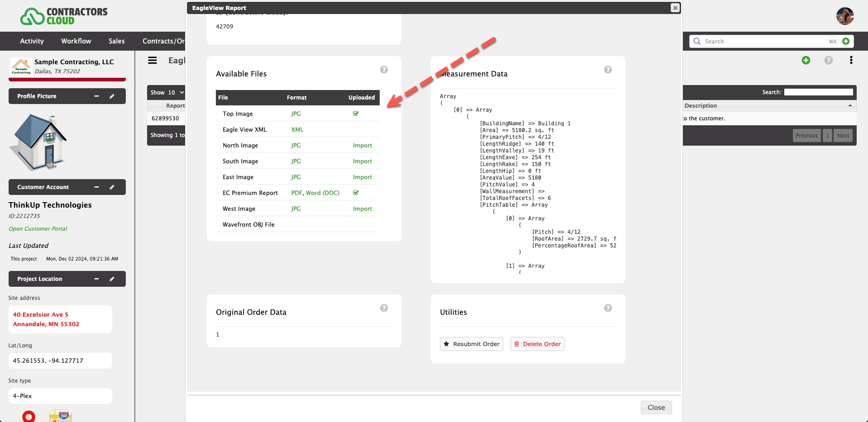Click ThinkUp Technologies customer name

pos(50,205)
